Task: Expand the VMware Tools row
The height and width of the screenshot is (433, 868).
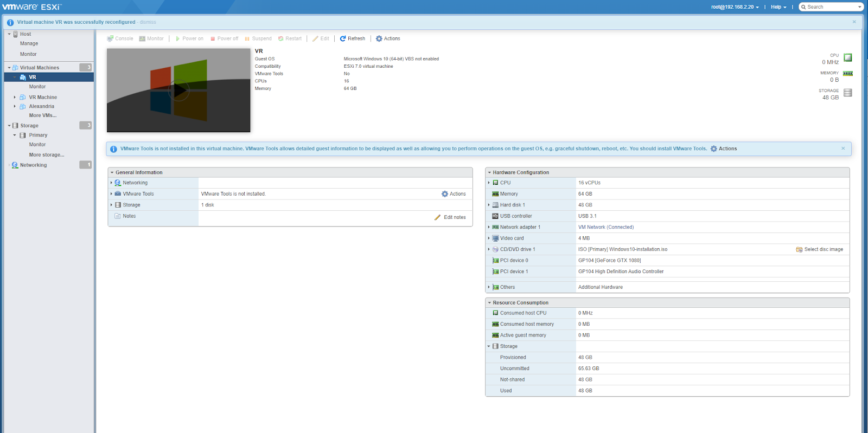Action: click(x=111, y=194)
